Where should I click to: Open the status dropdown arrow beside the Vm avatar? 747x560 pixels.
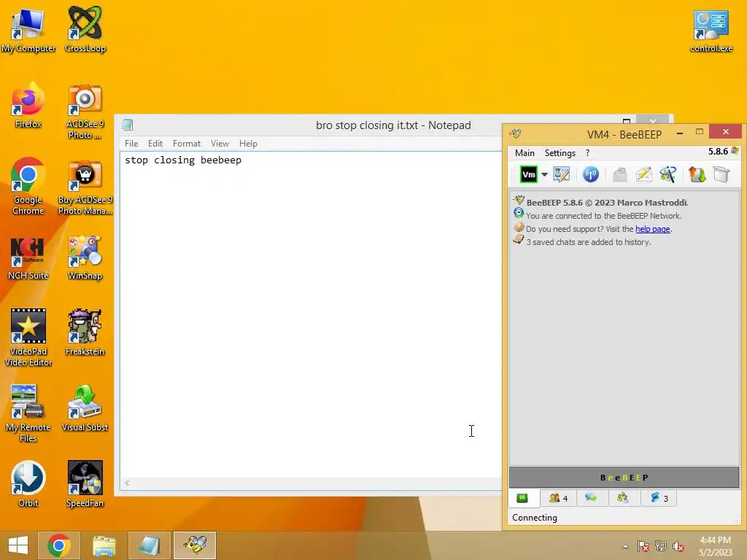(544, 175)
